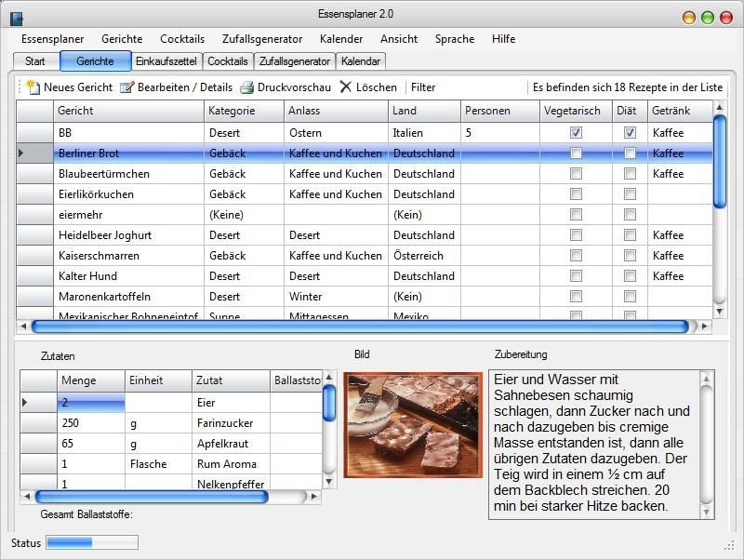Click the green maximize window button
Screen dimensions: 744x560
(x=708, y=18)
